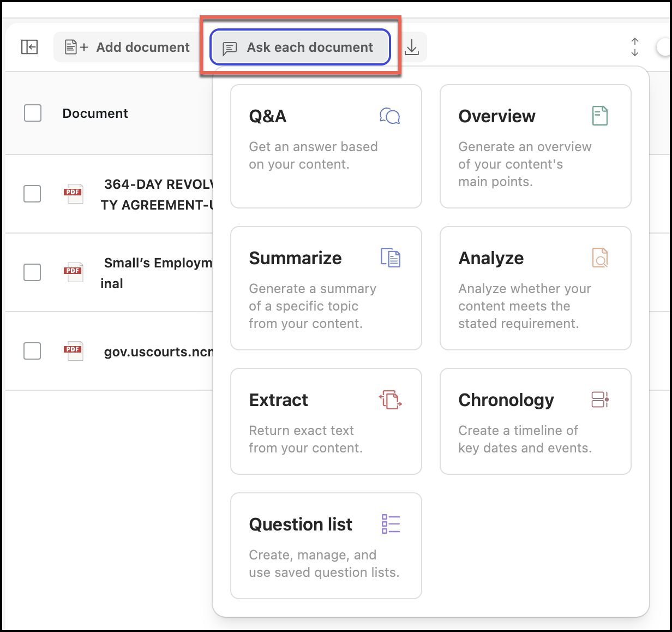672x632 pixels.
Task: Check the 364-DAY REVOLVING agreement checkbox
Action: click(32, 194)
